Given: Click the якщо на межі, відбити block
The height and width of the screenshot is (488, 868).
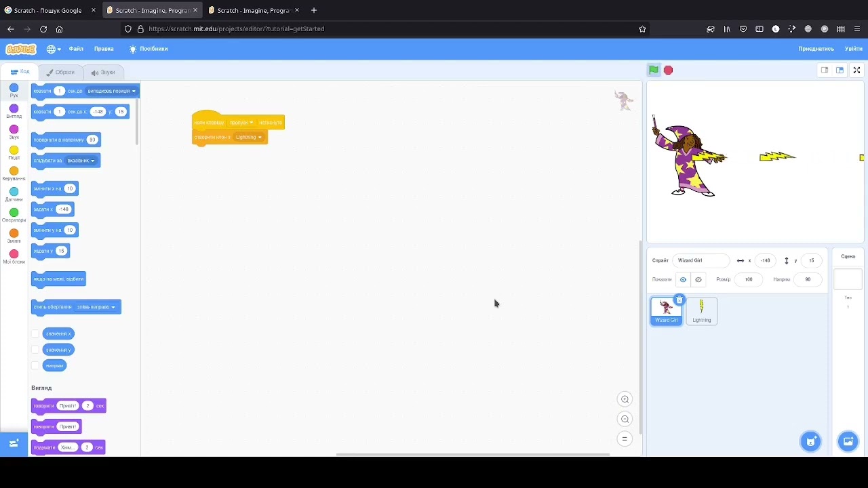Looking at the screenshot, I should [58, 279].
